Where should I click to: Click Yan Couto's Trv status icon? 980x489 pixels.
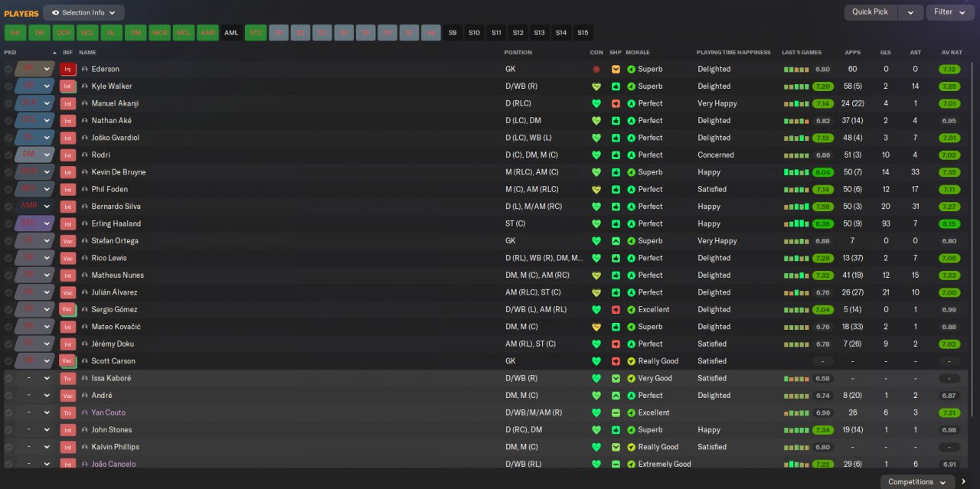pos(67,413)
